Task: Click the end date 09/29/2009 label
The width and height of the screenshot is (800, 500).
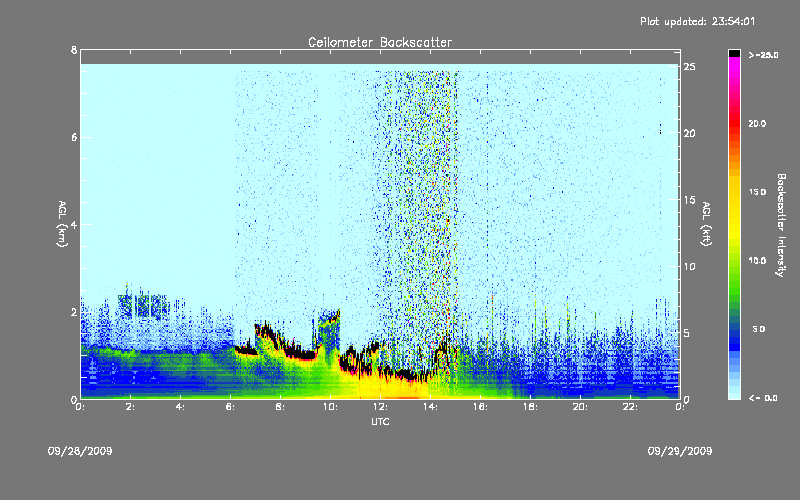Action: (x=680, y=451)
